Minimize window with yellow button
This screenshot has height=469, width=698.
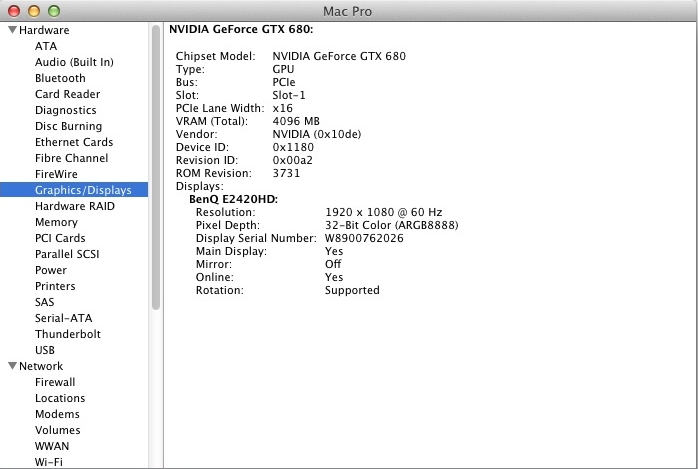click(x=34, y=11)
